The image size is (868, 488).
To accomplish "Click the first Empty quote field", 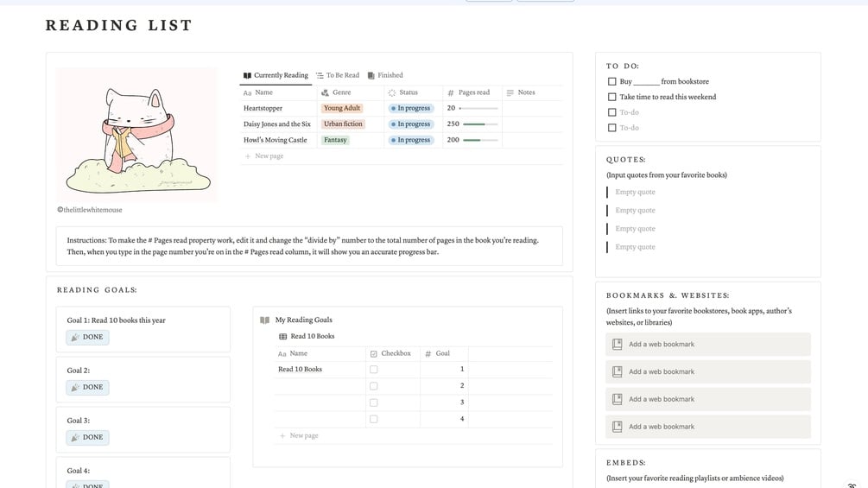I will (x=635, y=192).
